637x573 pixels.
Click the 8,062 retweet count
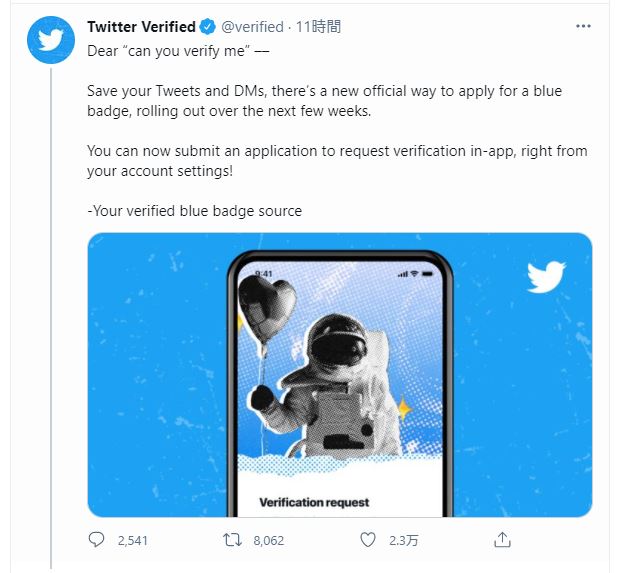pyautogui.click(x=268, y=540)
